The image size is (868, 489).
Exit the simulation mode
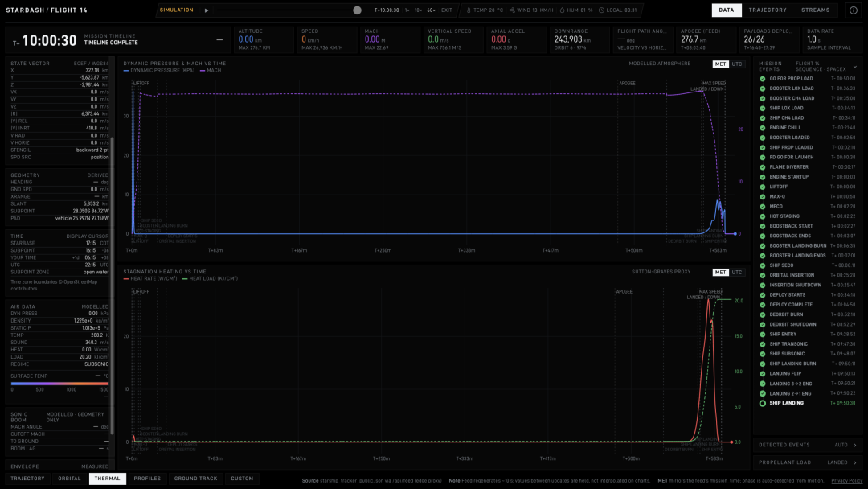pyautogui.click(x=446, y=10)
